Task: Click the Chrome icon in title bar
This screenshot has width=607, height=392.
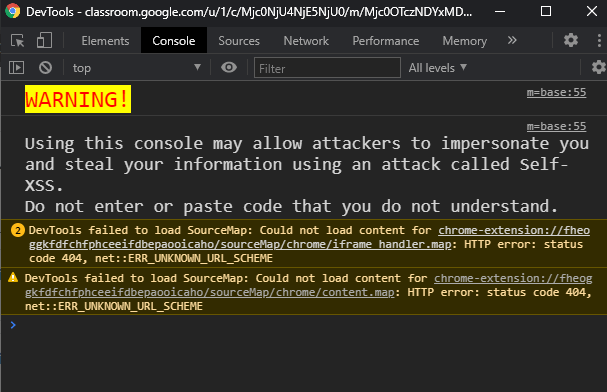Action: 13,11
